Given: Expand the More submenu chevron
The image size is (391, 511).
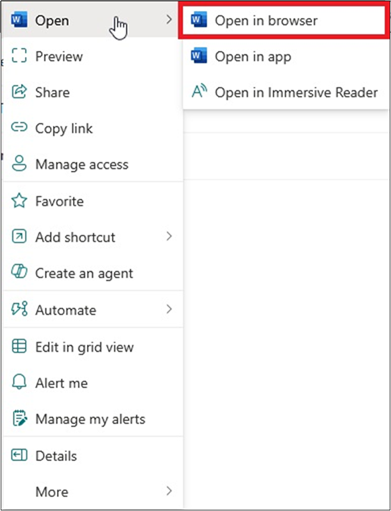Looking at the screenshot, I should click(169, 491).
